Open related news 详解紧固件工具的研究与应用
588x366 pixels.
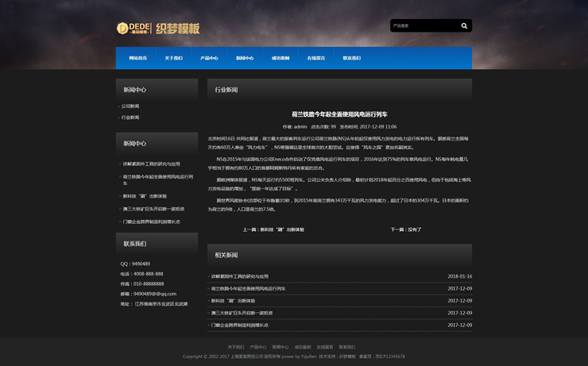pos(239,276)
